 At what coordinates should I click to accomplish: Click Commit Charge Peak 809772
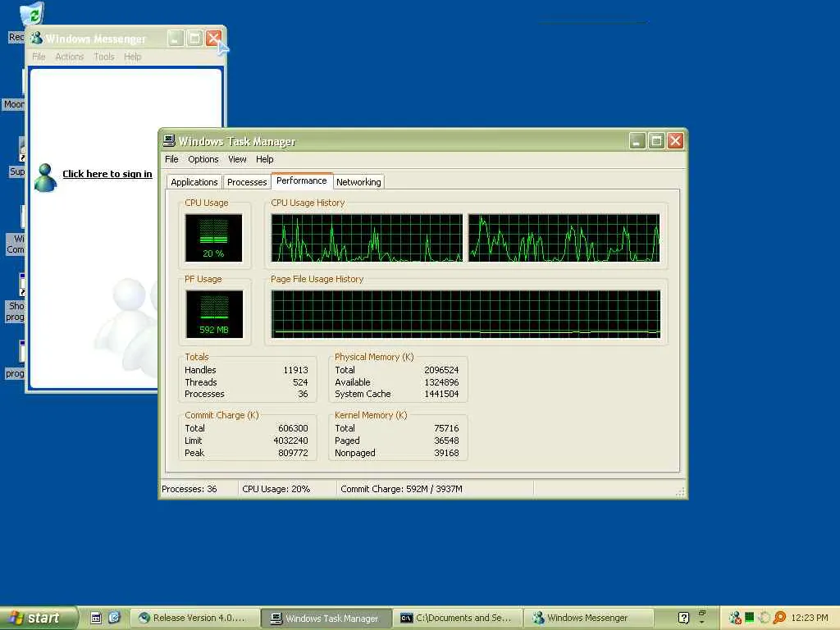[293, 453]
